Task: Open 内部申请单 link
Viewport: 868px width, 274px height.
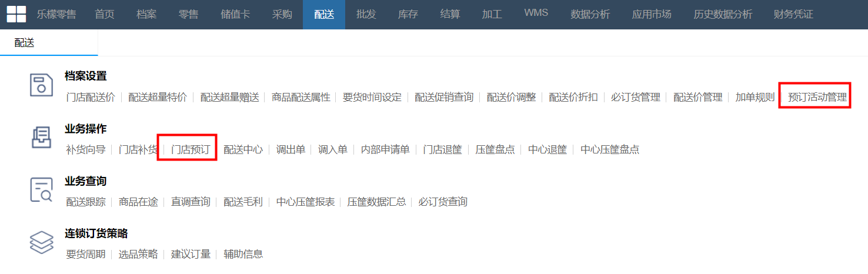Action: pyautogui.click(x=385, y=149)
